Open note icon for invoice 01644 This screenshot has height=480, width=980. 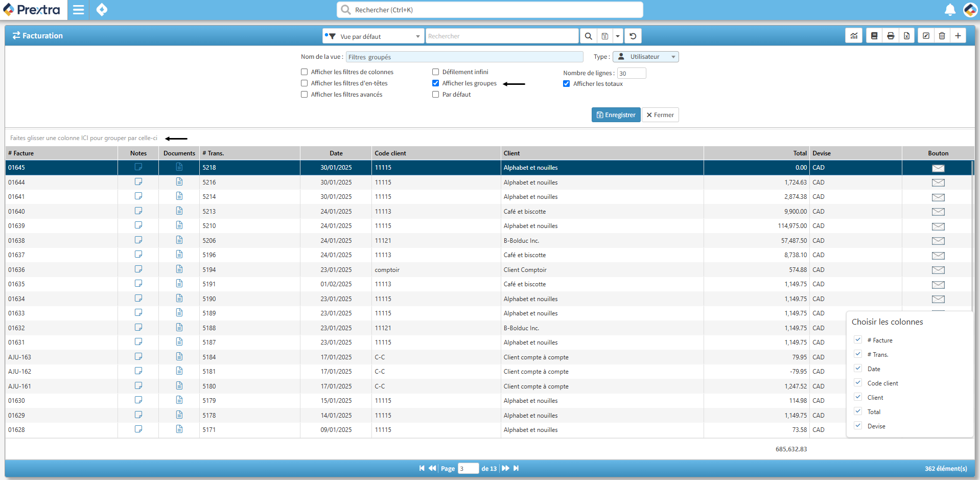click(x=138, y=182)
